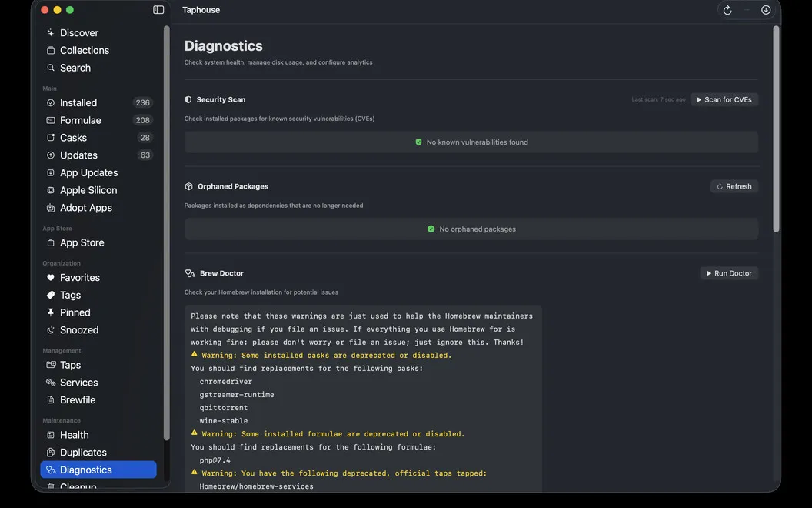Image resolution: width=812 pixels, height=508 pixels.
Task: Click the deprecated taps warning line
Action: coord(338,473)
